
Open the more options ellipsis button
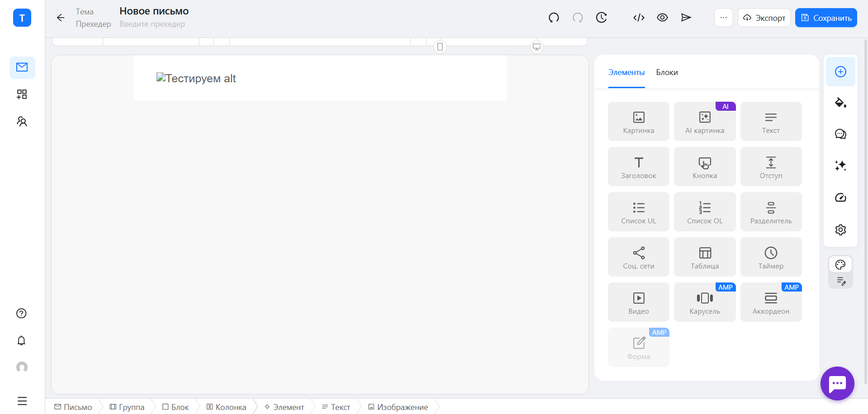724,18
